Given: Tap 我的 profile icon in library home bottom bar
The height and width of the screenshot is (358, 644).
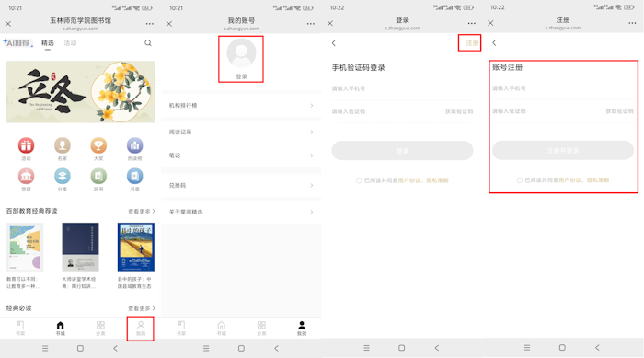Looking at the screenshot, I should 141,328.
